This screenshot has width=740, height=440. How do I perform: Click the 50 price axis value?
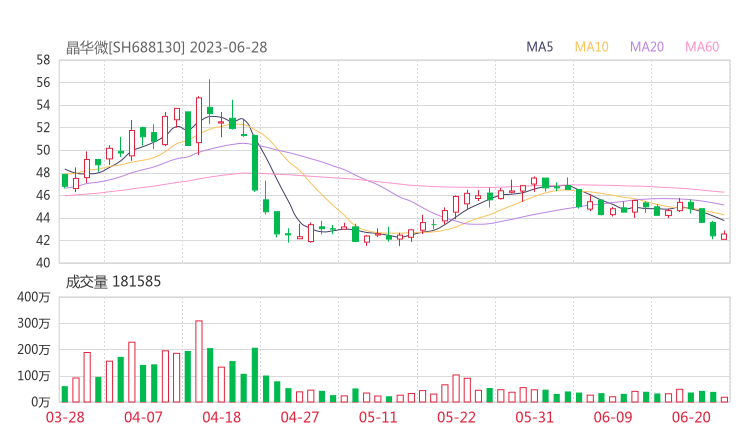point(43,150)
